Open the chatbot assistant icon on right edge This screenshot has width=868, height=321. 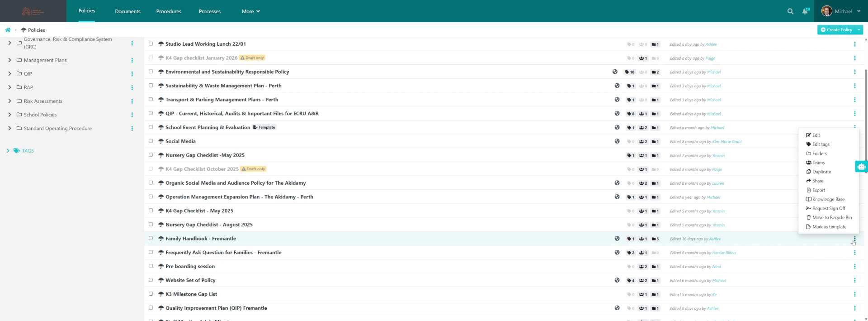coord(861,167)
